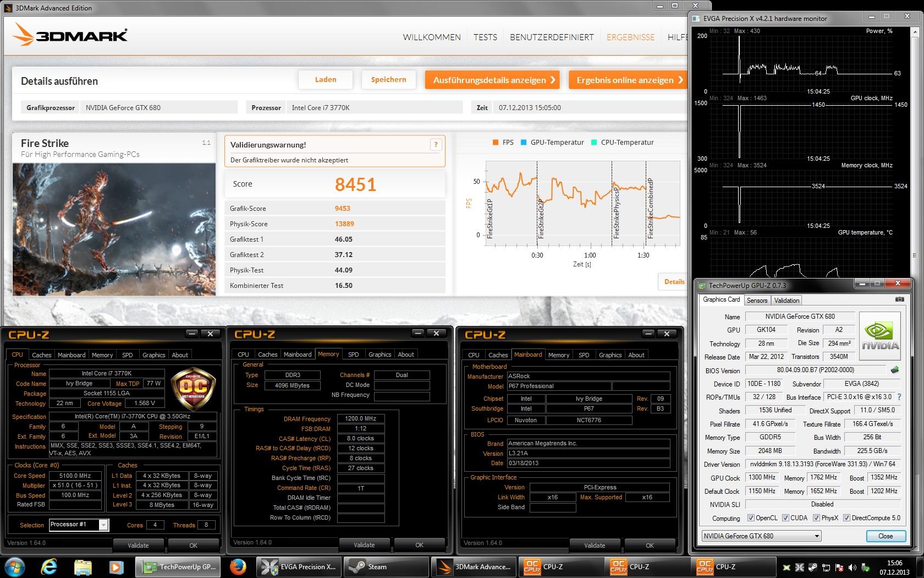The width and height of the screenshot is (924, 578).
Task: Click the DRAM Frequency 1200.0 MHz value
Action: pyautogui.click(x=361, y=418)
